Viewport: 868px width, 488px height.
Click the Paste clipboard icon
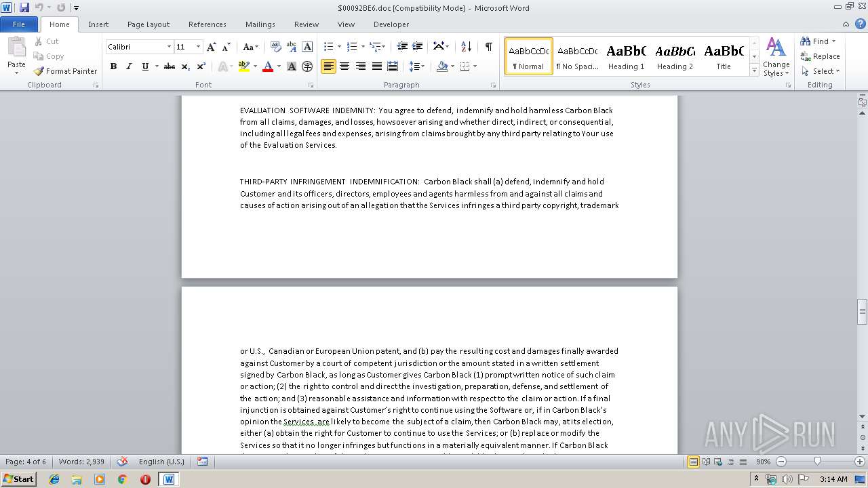16,49
